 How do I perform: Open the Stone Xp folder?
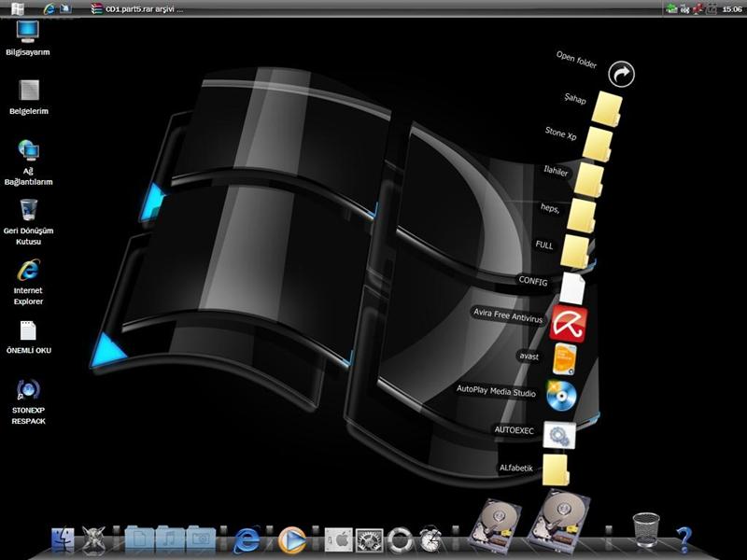pyautogui.click(x=598, y=144)
